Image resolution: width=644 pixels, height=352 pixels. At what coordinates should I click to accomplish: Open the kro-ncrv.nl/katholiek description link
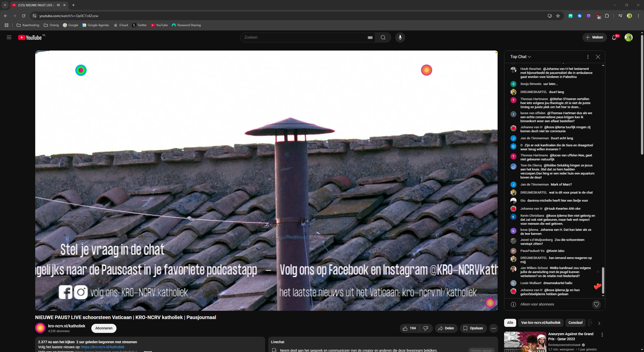(103, 347)
